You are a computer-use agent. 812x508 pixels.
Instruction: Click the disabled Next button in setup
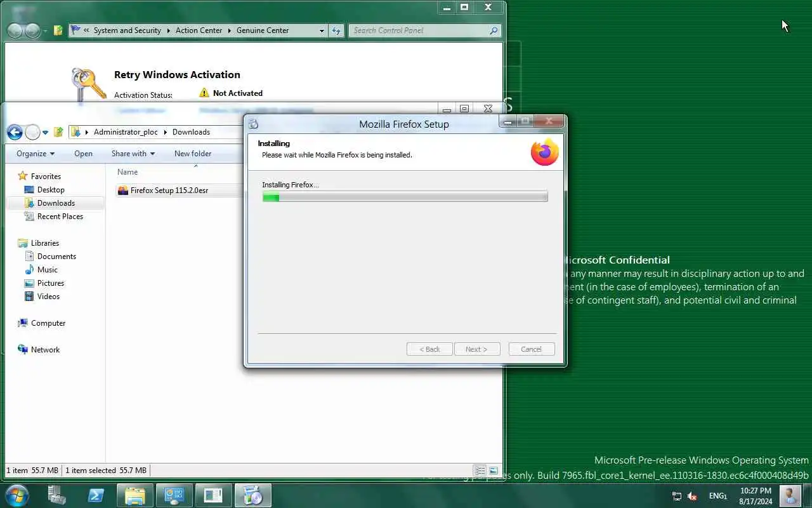(x=477, y=349)
